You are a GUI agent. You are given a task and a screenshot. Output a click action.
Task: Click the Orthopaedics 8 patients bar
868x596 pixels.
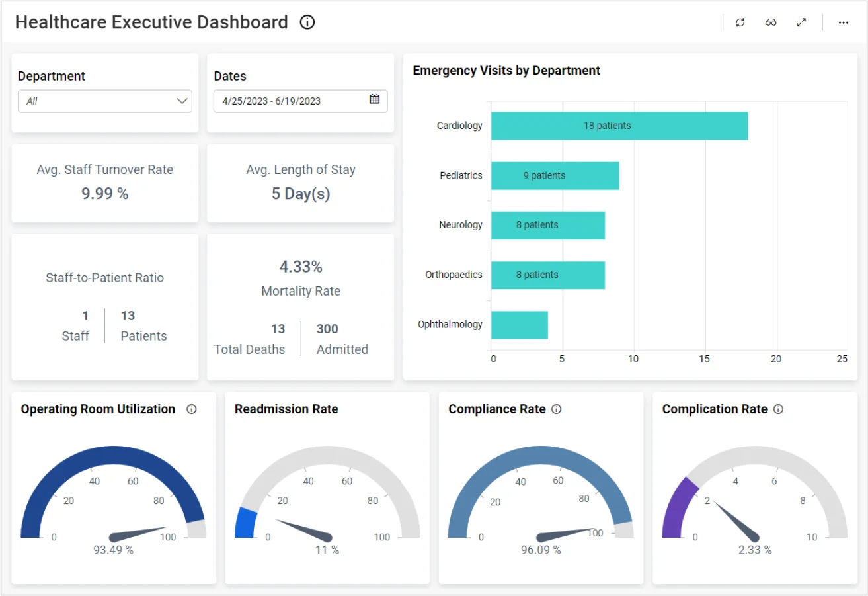pyautogui.click(x=547, y=275)
